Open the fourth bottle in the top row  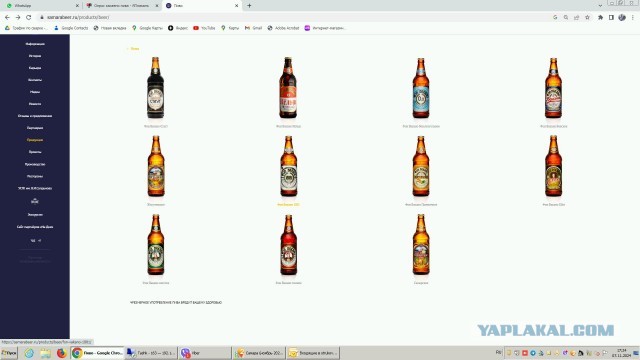553,88
